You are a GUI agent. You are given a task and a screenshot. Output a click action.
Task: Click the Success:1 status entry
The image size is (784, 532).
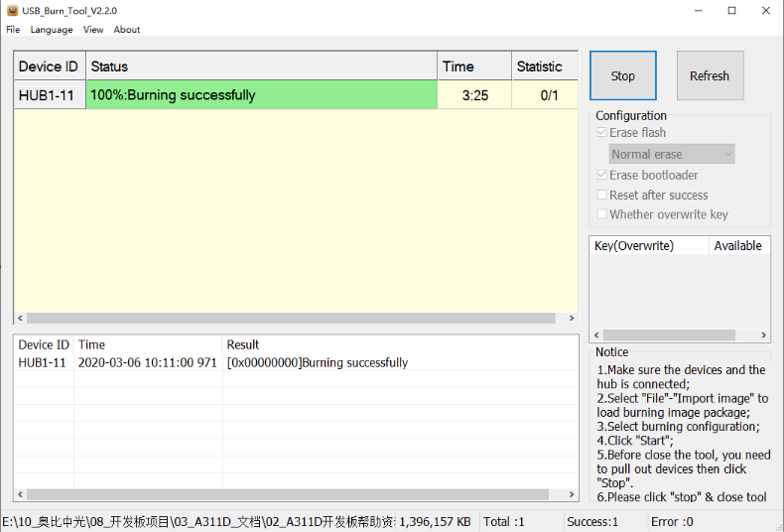coord(592,522)
